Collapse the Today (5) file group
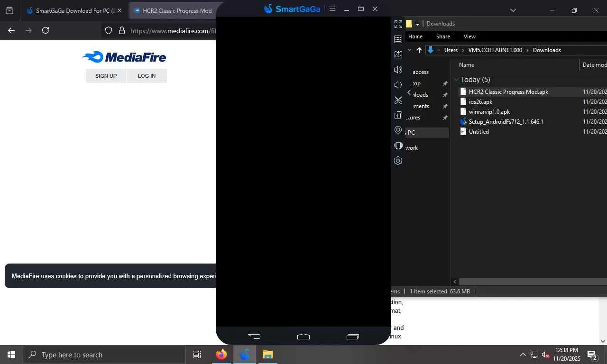 coord(456,80)
